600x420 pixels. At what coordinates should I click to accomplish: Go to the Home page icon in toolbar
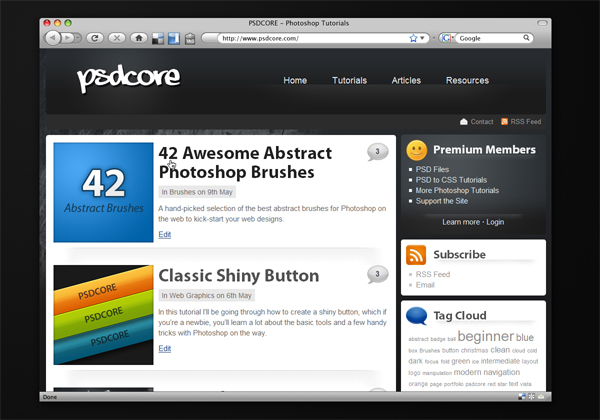139,38
